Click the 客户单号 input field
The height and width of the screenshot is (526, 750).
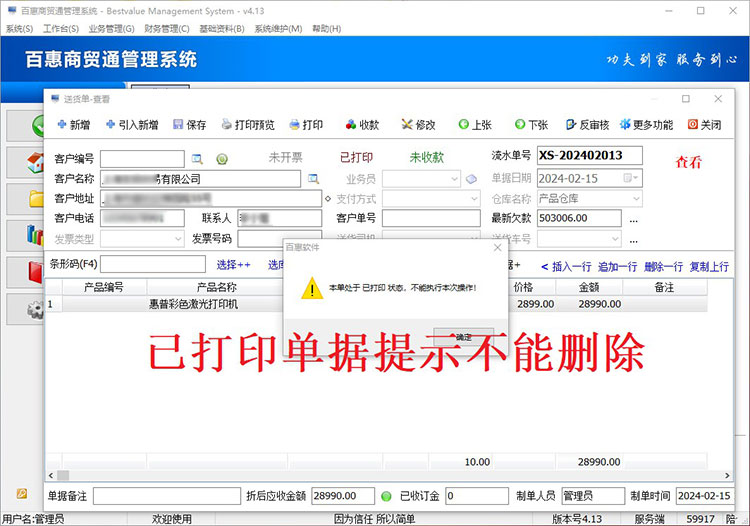(x=430, y=218)
